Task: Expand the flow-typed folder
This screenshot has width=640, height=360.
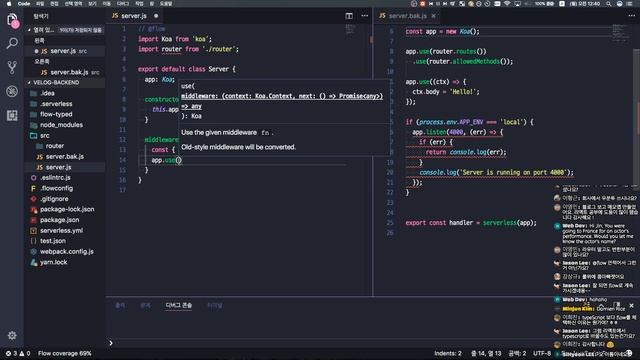Action: click(56, 114)
